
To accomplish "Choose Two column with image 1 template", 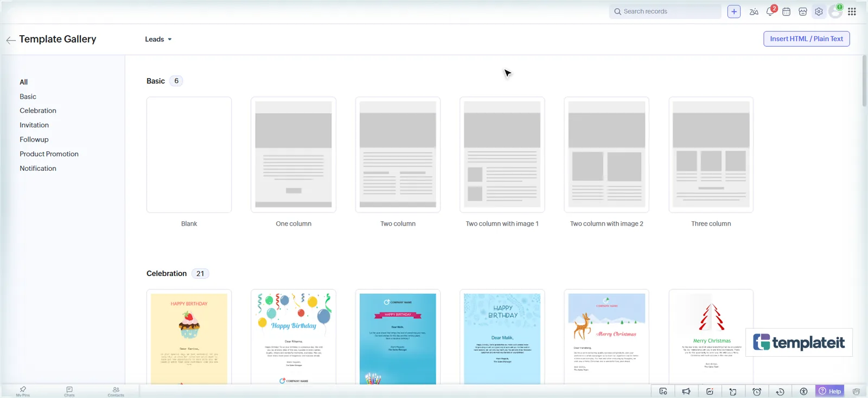I will (502, 155).
